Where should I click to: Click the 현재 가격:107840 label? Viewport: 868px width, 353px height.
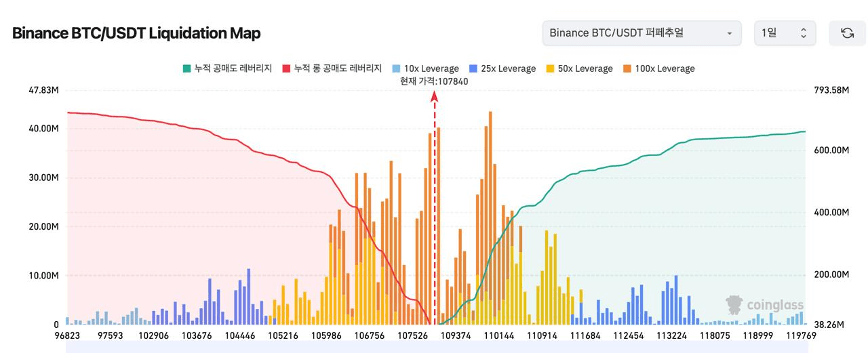click(434, 81)
